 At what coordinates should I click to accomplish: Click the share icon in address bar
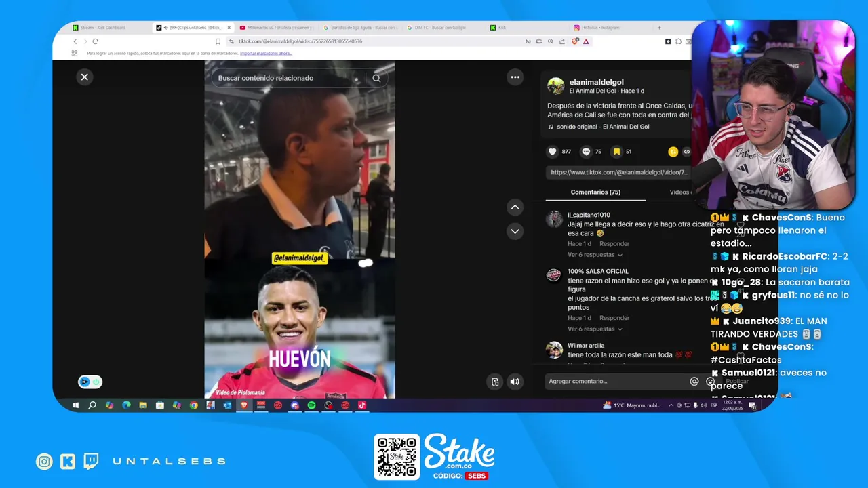[561, 41]
